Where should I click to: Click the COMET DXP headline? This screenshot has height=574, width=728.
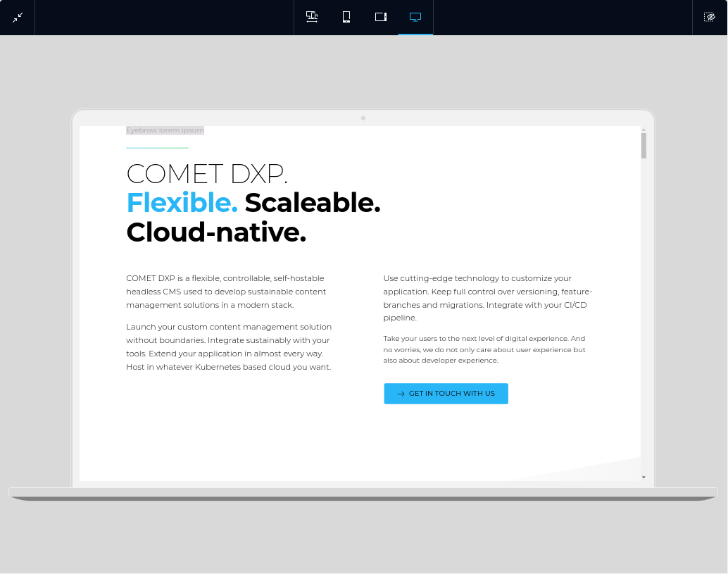tap(206, 174)
